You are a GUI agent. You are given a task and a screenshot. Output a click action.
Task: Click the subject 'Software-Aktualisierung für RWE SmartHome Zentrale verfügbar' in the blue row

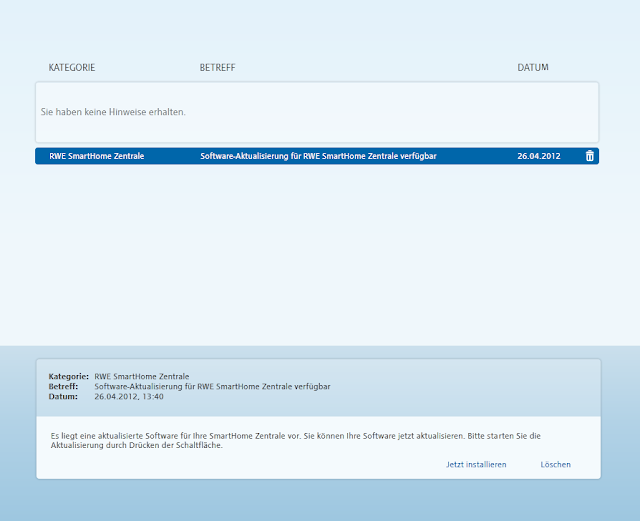pyautogui.click(x=318, y=156)
